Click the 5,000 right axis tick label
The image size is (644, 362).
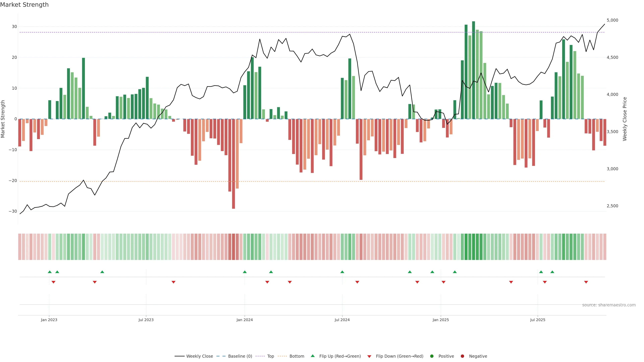pos(612,20)
